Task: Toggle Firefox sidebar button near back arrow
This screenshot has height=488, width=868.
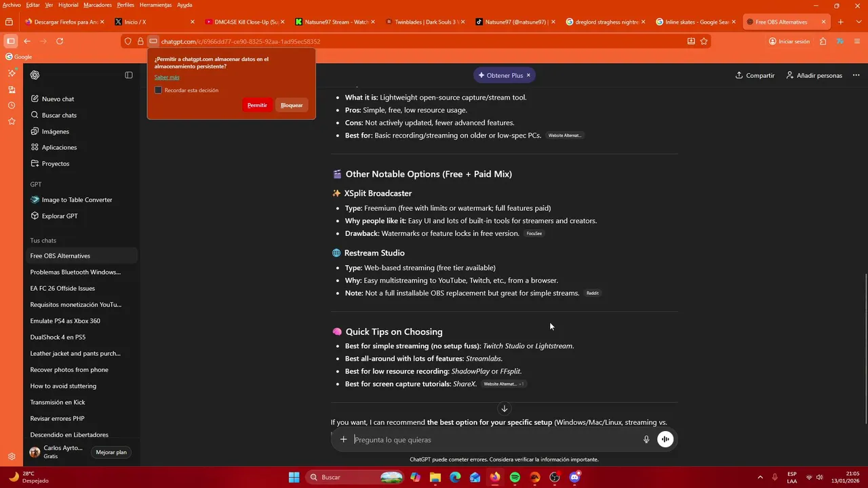Action: tap(10, 41)
